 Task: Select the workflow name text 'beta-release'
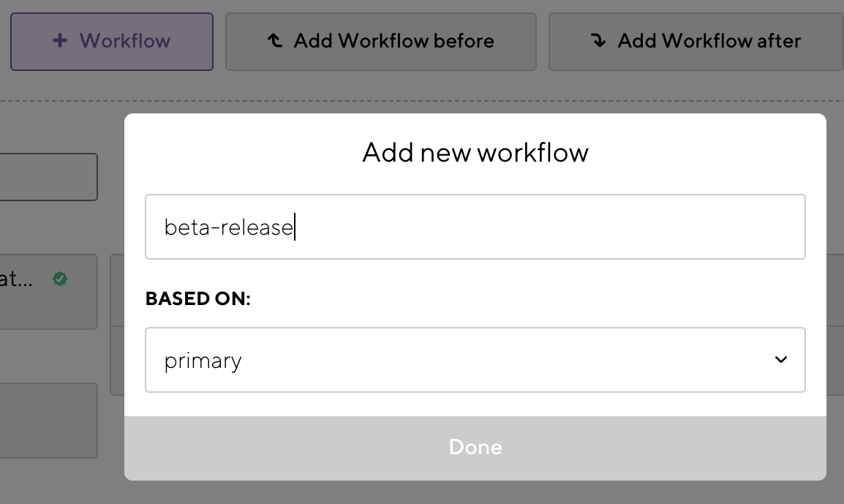pyautogui.click(x=230, y=227)
